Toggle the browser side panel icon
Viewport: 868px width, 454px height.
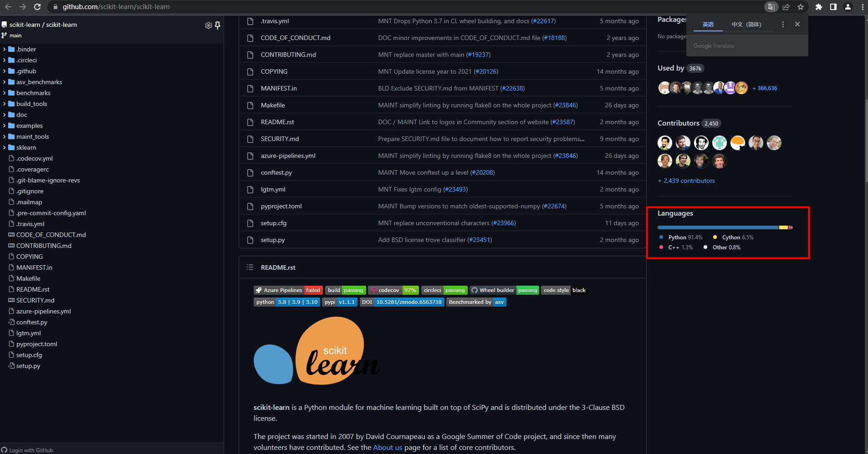(x=833, y=7)
